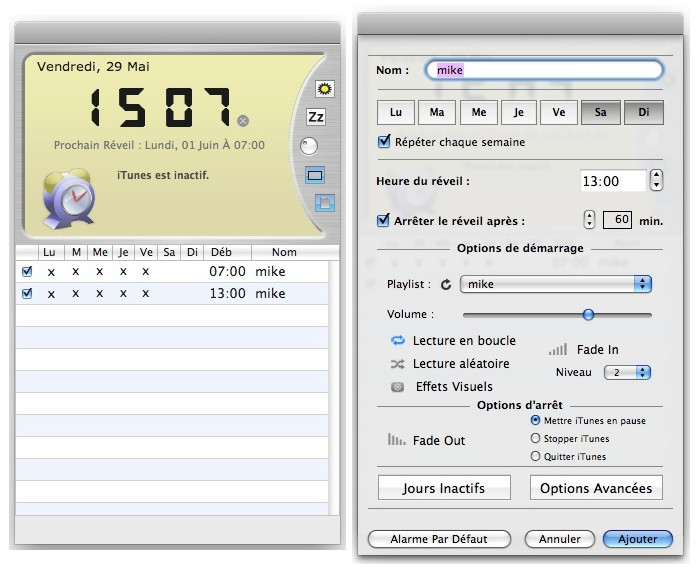Click the Déb column header
The height and width of the screenshot is (574, 700).
[x=228, y=252]
